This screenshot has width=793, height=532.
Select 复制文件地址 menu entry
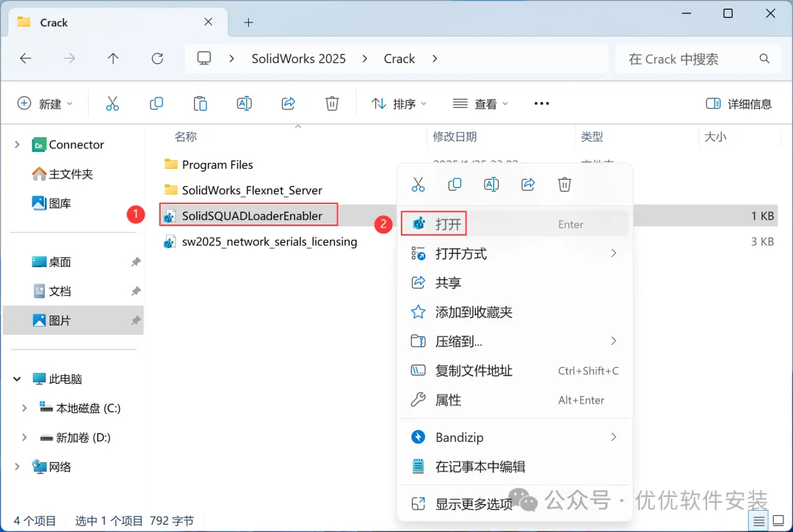point(514,371)
